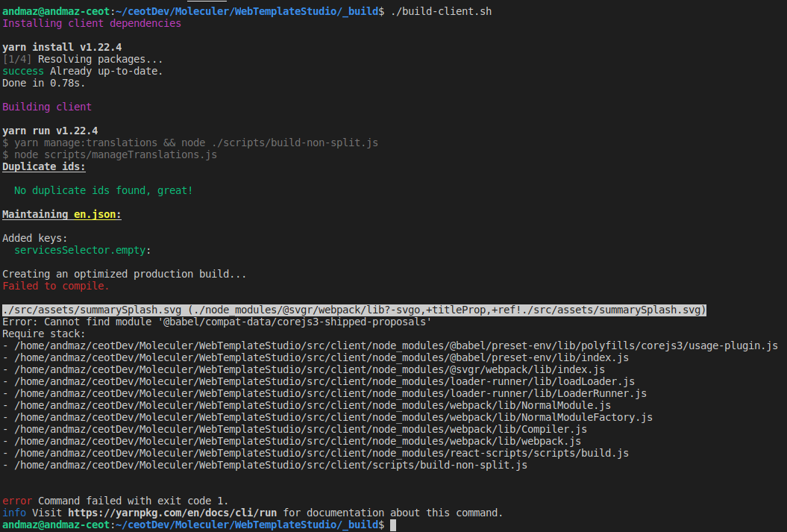Click 'Creating an optimized production build...' line
Viewport: 787px width, 532px height.
(x=125, y=275)
